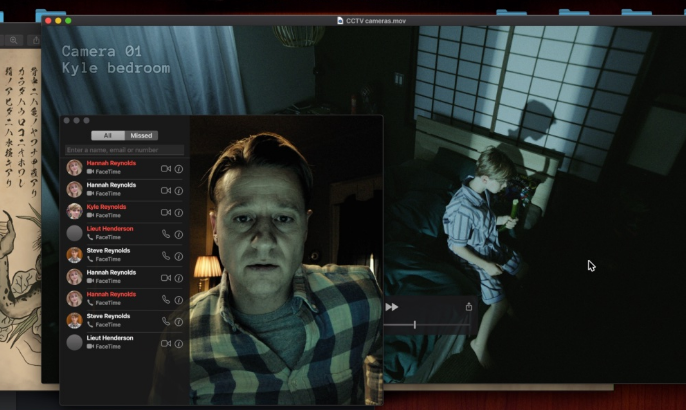Image resolution: width=686 pixels, height=410 pixels.
Task: Open info for the top missed Hannah Reynolds video call
Action: 179,169
